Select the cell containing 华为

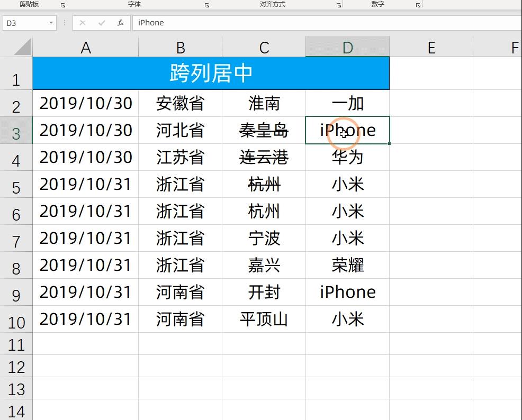(x=347, y=158)
